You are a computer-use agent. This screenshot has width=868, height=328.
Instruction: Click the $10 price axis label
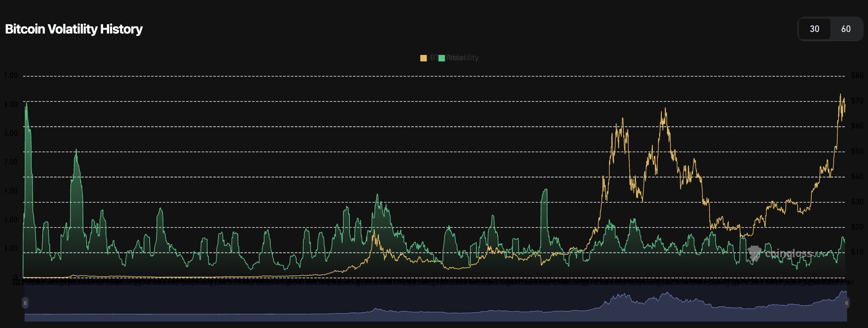click(x=857, y=252)
